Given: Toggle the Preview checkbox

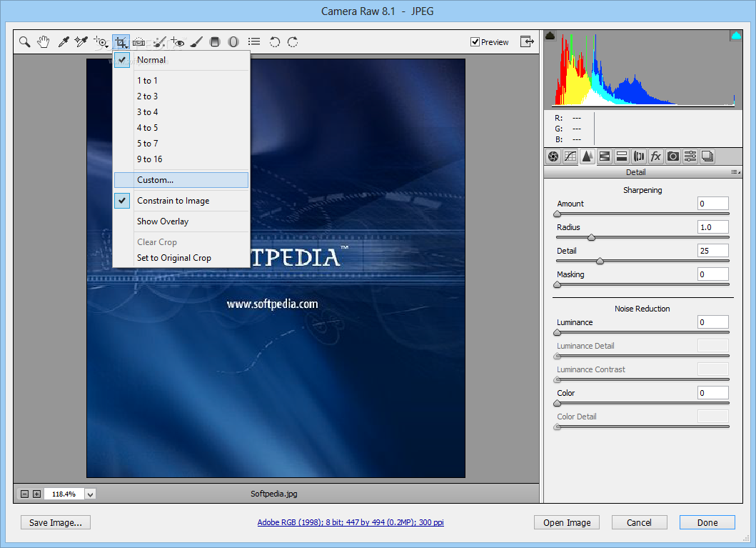Looking at the screenshot, I should coord(475,42).
